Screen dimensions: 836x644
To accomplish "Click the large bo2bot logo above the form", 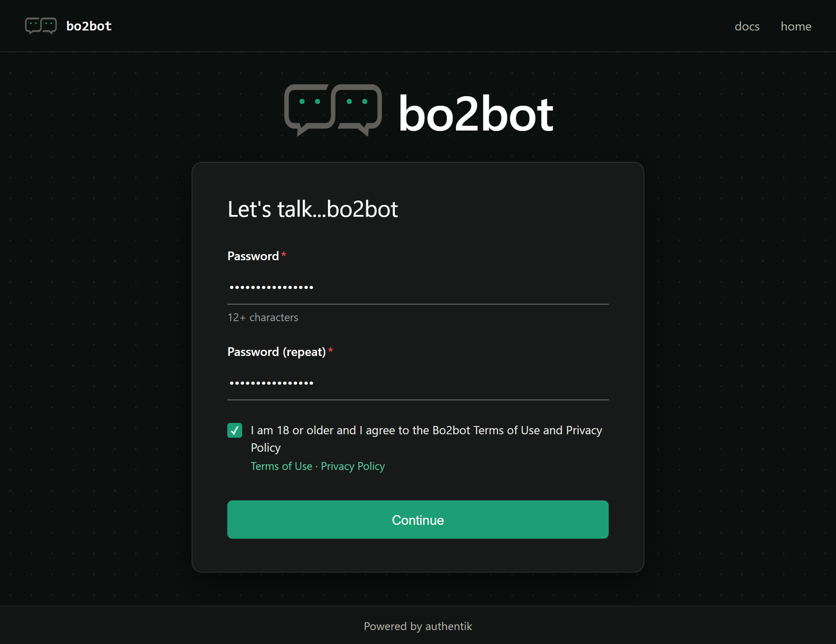I will pyautogui.click(x=418, y=111).
